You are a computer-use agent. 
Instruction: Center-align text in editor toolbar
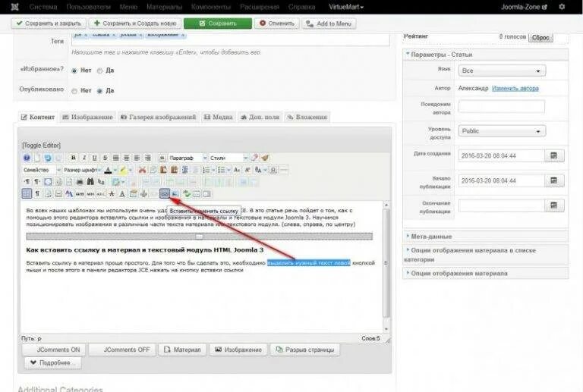coord(127,158)
